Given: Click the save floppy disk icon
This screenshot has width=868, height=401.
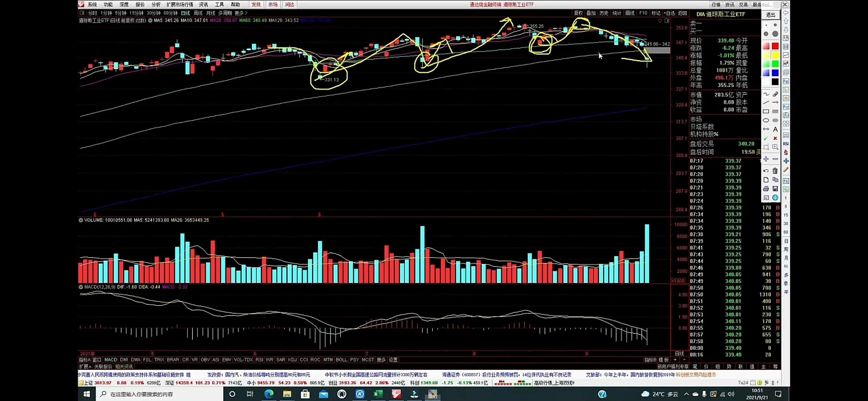Looking at the screenshot, I should click(x=775, y=189).
